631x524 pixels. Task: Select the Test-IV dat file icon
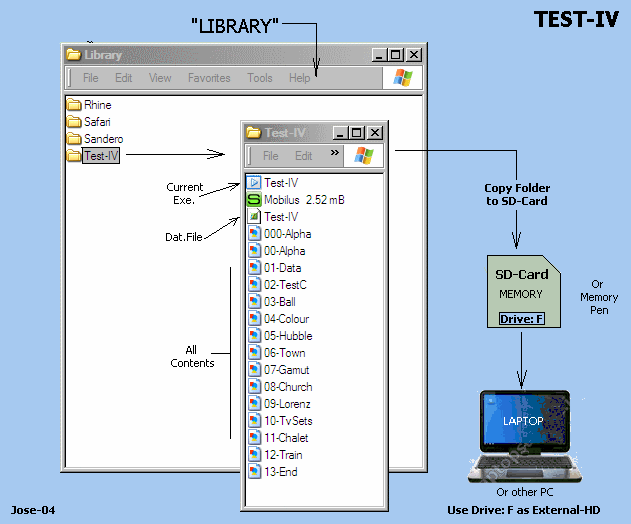[x=254, y=217]
